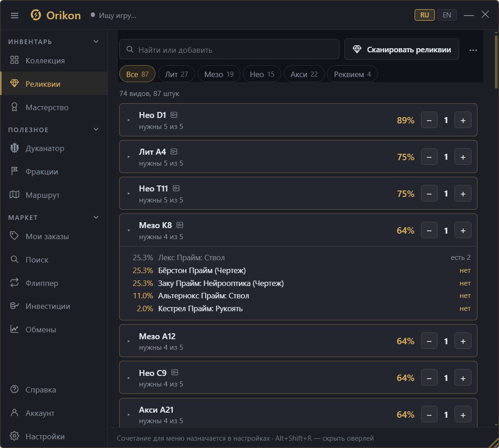499x448 pixels.
Task: Open Мастерство in the sidebar
Action: pyautogui.click(x=54, y=107)
